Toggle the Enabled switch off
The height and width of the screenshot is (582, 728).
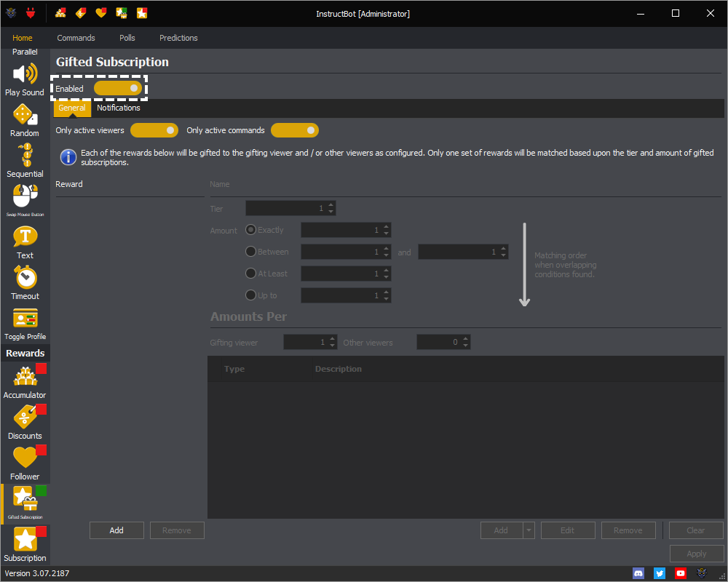tap(118, 88)
